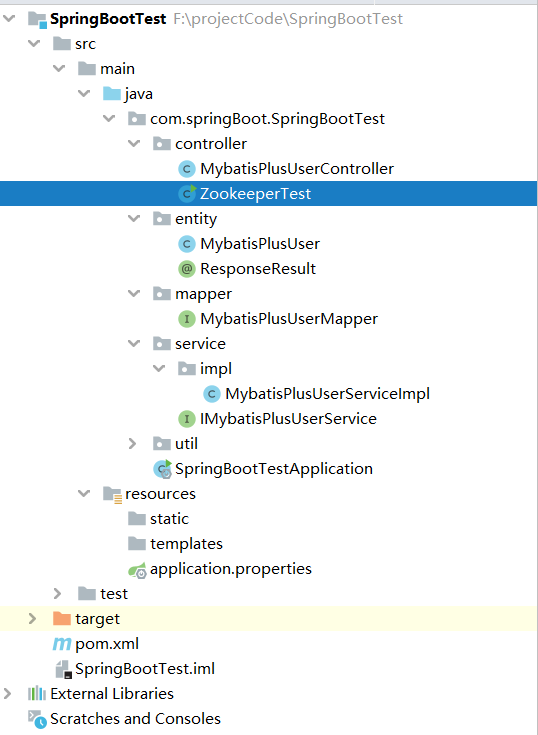Click the static folder icon
Screen dimensions: 538x735
point(136,519)
